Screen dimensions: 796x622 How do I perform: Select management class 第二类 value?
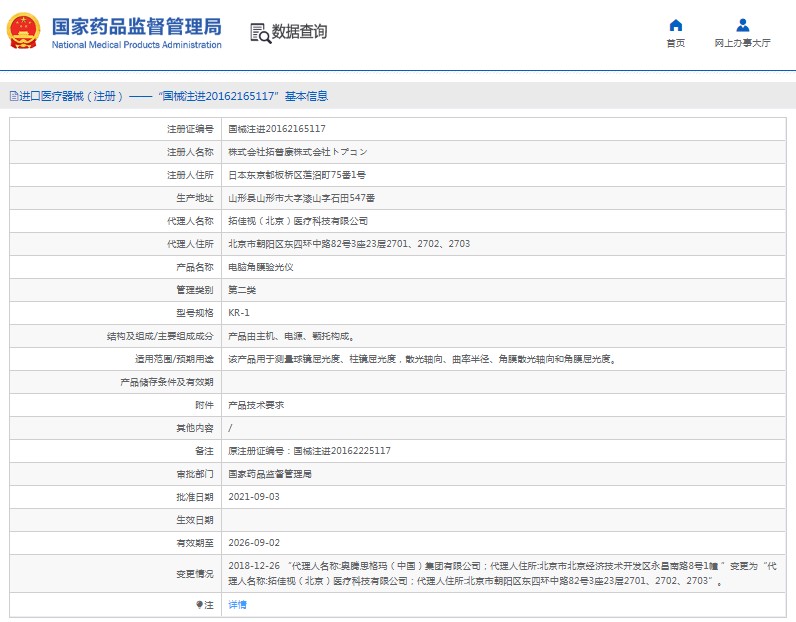pyautogui.click(x=242, y=290)
